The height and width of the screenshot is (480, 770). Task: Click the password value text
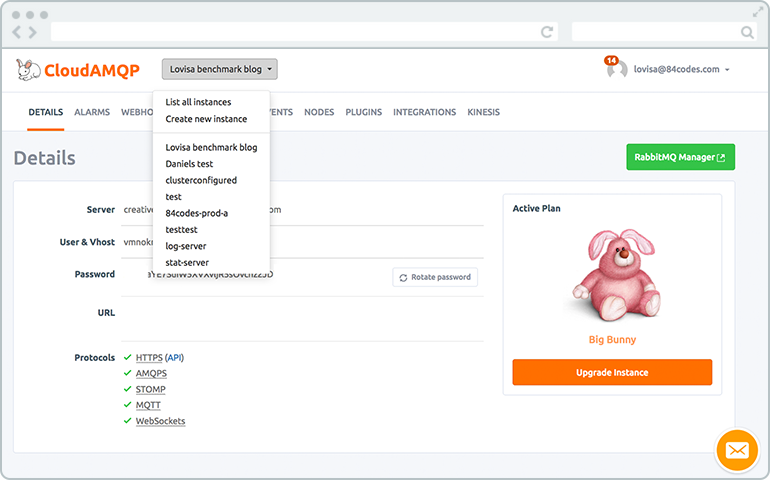click(210, 274)
